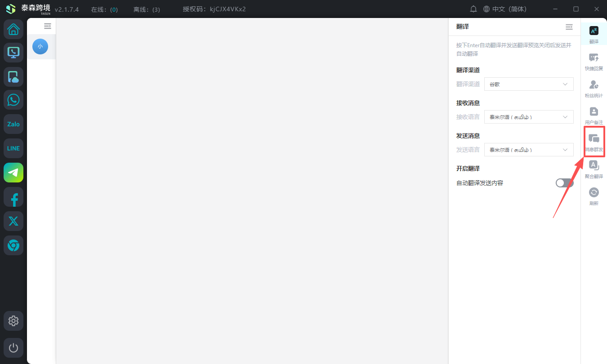Switch to the Telegram icon
Image resolution: width=607 pixels, height=364 pixels.
13,173
